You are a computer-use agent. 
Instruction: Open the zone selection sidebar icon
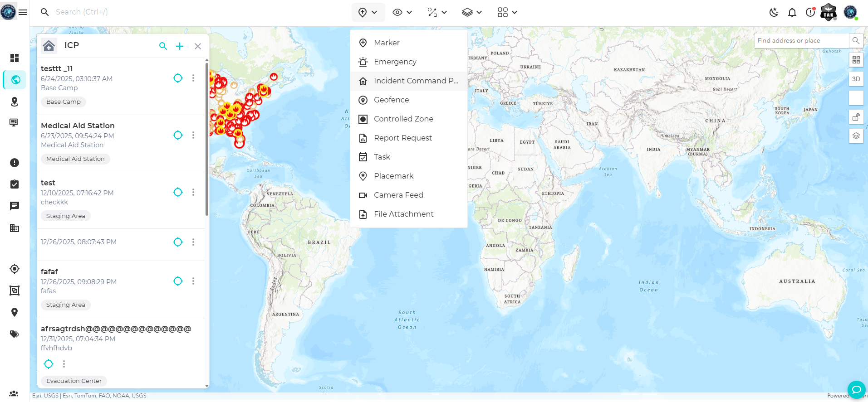(x=15, y=291)
